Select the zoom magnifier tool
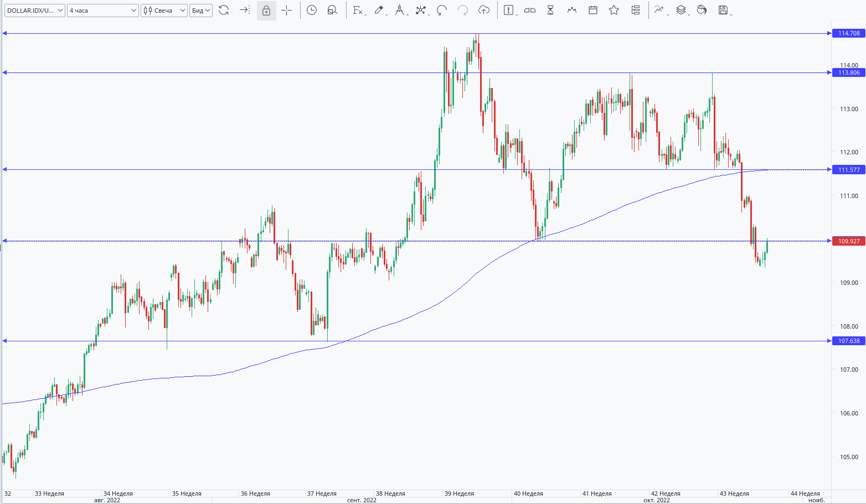The height and width of the screenshot is (504, 866). pos(332,10)
